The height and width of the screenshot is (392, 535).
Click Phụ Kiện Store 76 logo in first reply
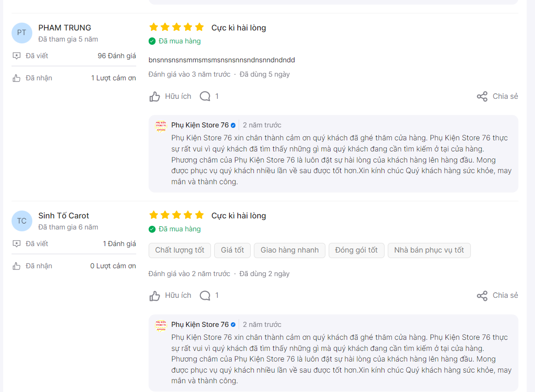pyautogui.click(x=161, y=126)
